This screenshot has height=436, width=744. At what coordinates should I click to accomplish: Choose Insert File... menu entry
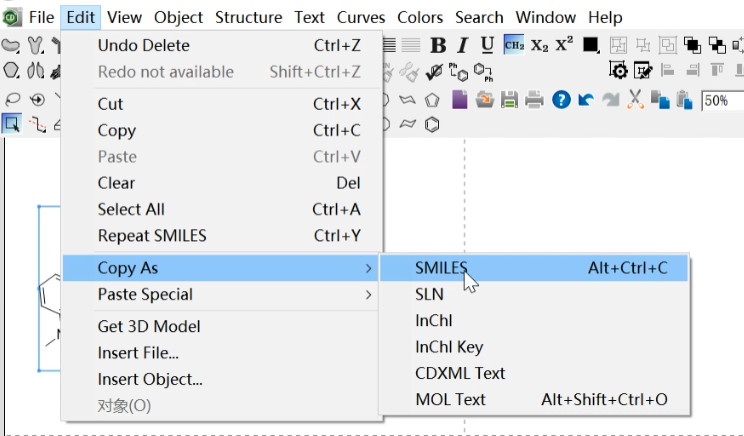(x=222, y=353)
